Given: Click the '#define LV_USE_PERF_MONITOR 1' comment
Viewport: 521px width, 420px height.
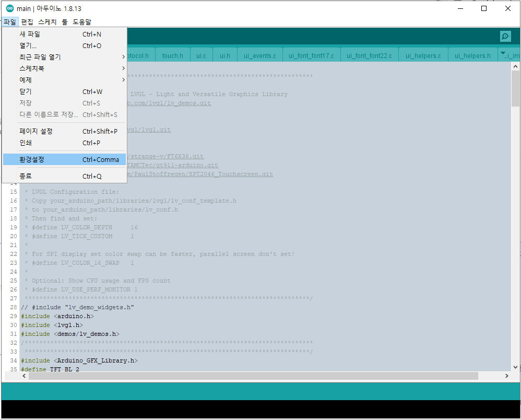Looking at the screenshot, I should tap(81, 289).
